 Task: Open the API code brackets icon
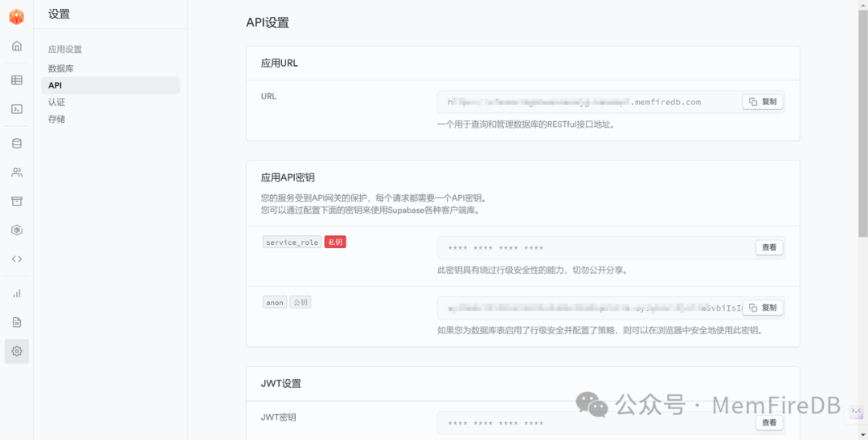(17, 259)
